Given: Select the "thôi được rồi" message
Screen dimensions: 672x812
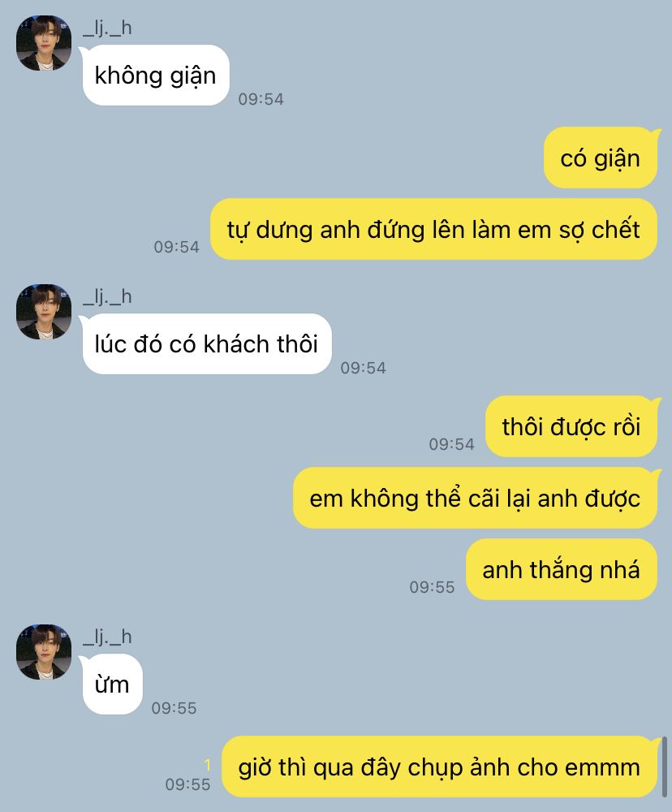Looking at the screenshot, I should (571, 427).
